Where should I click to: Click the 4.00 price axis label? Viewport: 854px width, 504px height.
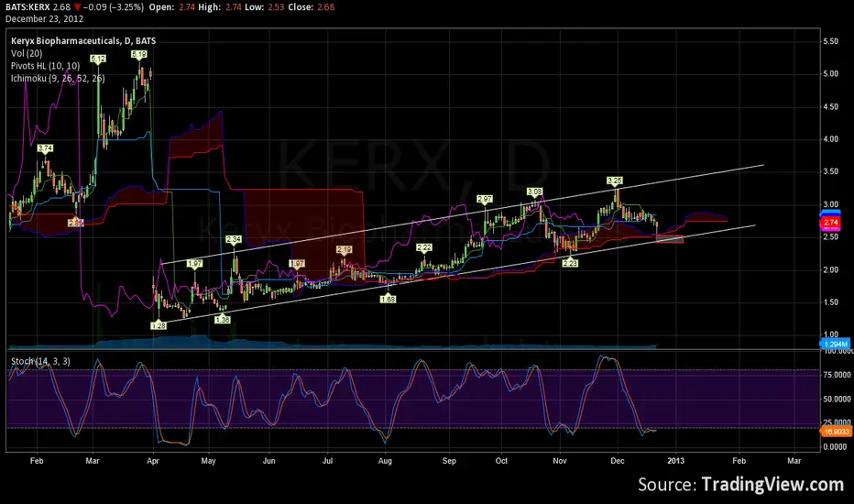coord(830,139)
